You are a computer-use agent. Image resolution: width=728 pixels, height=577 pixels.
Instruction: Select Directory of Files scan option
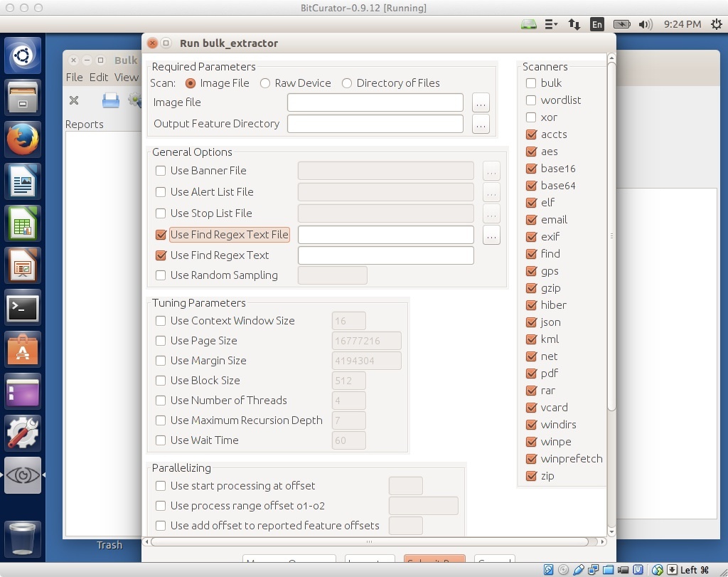[347, 83]
